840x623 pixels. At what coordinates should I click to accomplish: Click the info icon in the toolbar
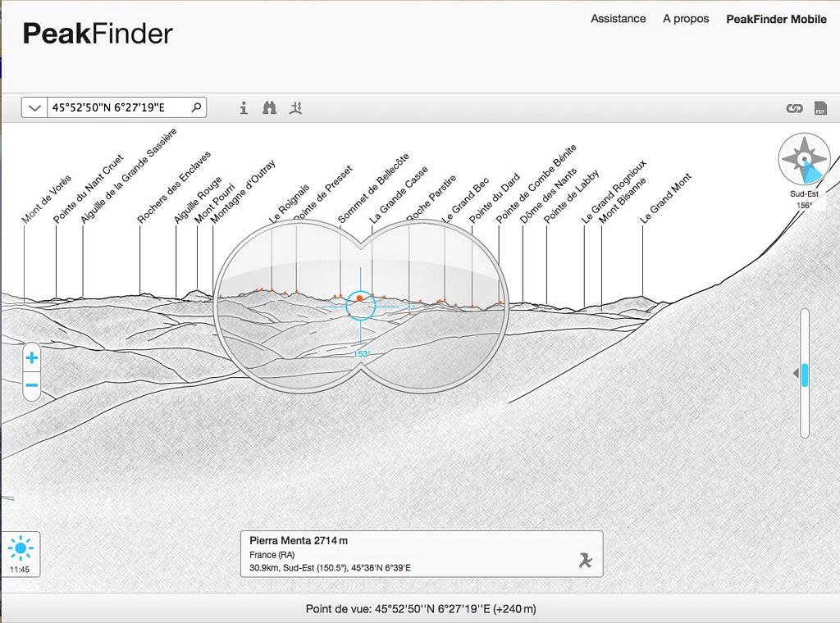(x=244, y=108)
